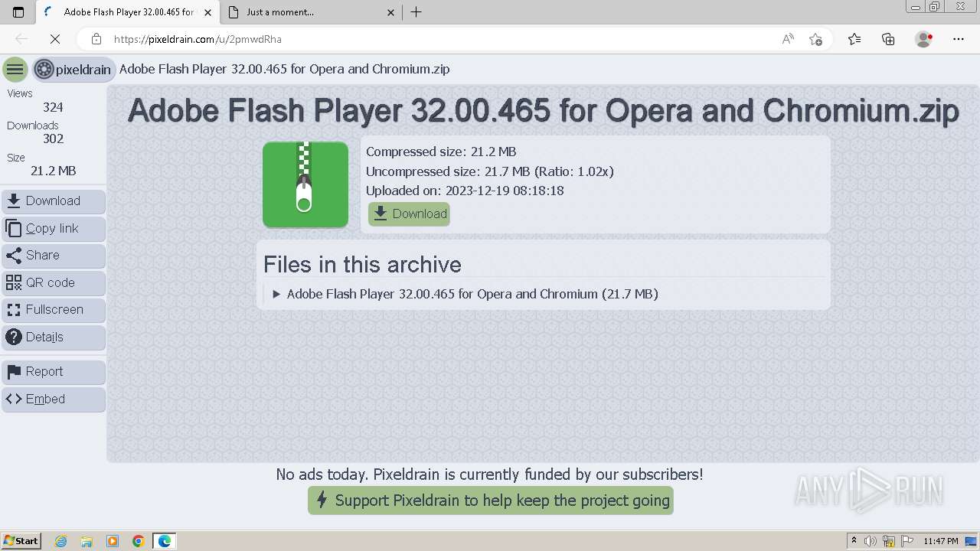Open the Share options

click(54, 256)
